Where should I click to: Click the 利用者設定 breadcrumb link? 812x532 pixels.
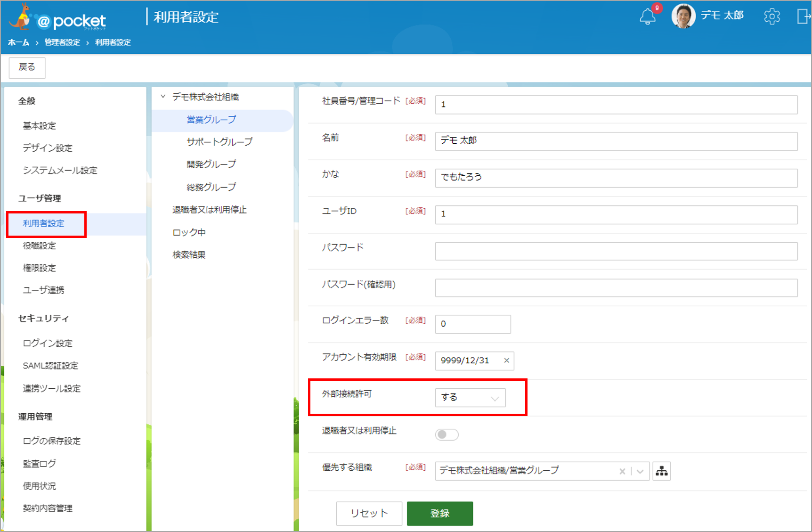(x=113, y=42)
